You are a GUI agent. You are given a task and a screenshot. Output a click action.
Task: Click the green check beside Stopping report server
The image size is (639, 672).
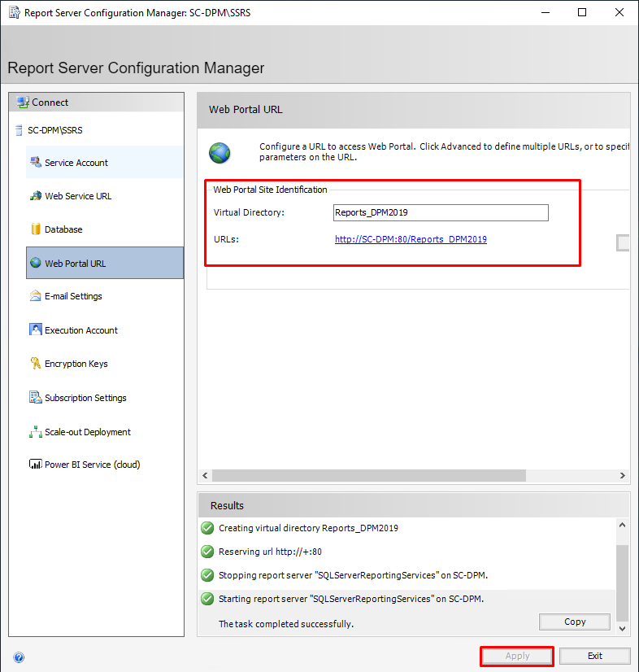(207, 575)
